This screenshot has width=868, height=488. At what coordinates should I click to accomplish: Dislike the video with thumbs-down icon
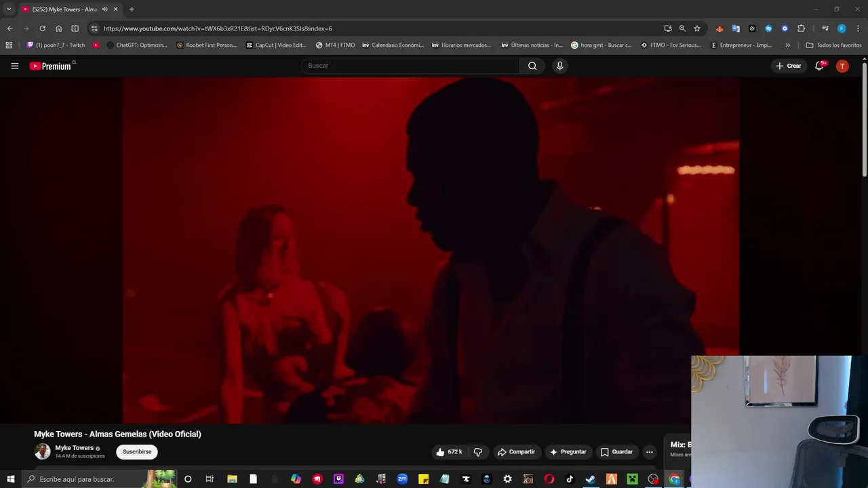point(478,452)
